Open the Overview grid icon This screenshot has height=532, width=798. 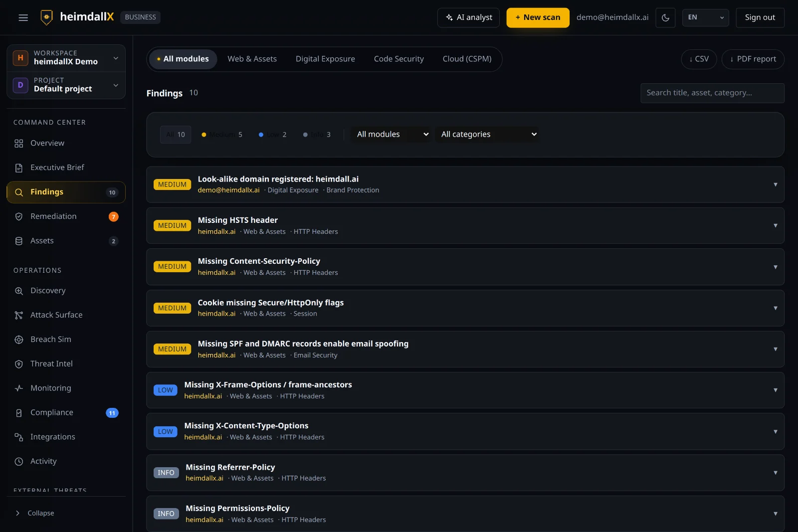pos(19,144)
